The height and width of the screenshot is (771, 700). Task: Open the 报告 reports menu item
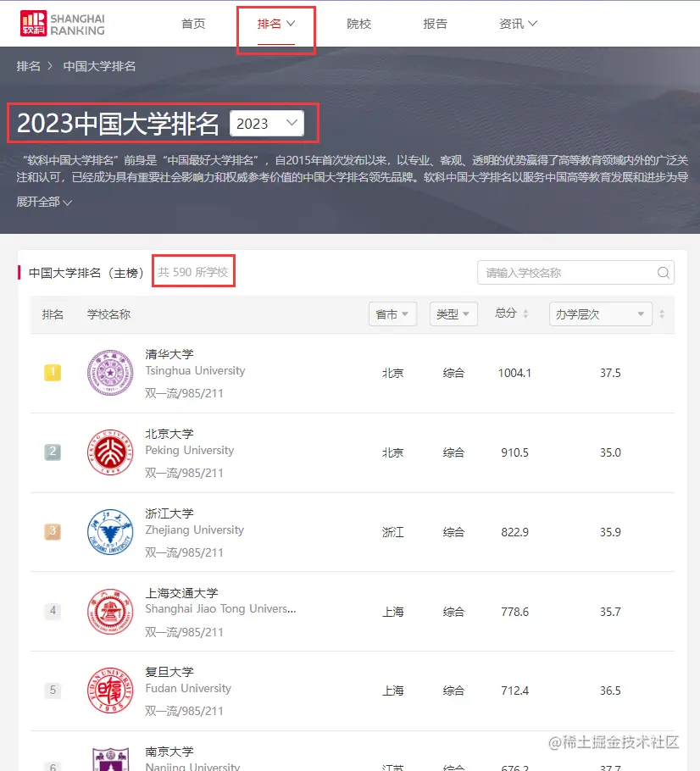436,24
